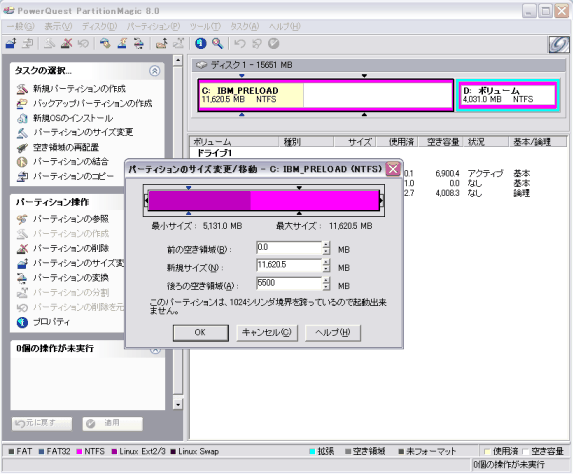
Task: Sort list by ボリューム column header
Action: tap(234, 142)
